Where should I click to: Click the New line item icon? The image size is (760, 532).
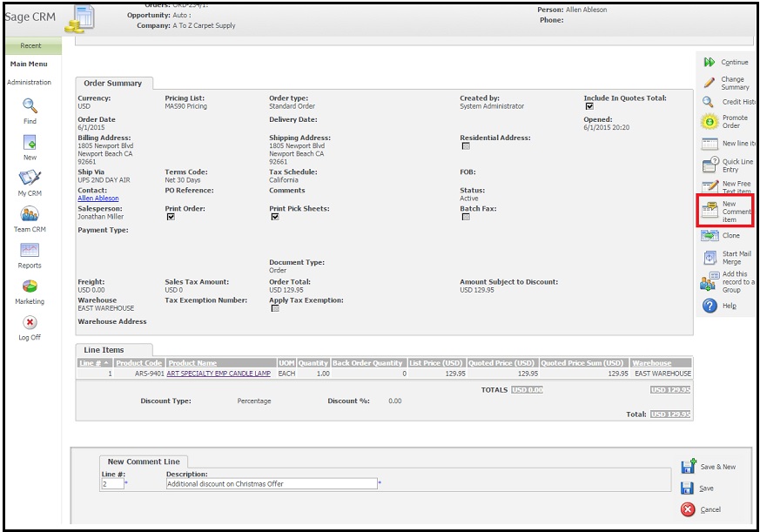tap(710, 144)
